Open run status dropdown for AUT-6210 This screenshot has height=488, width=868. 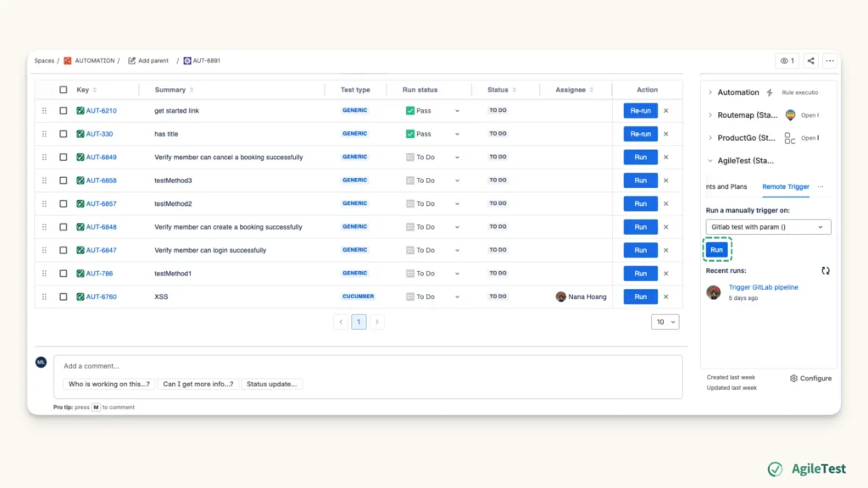tap(457, 111)
